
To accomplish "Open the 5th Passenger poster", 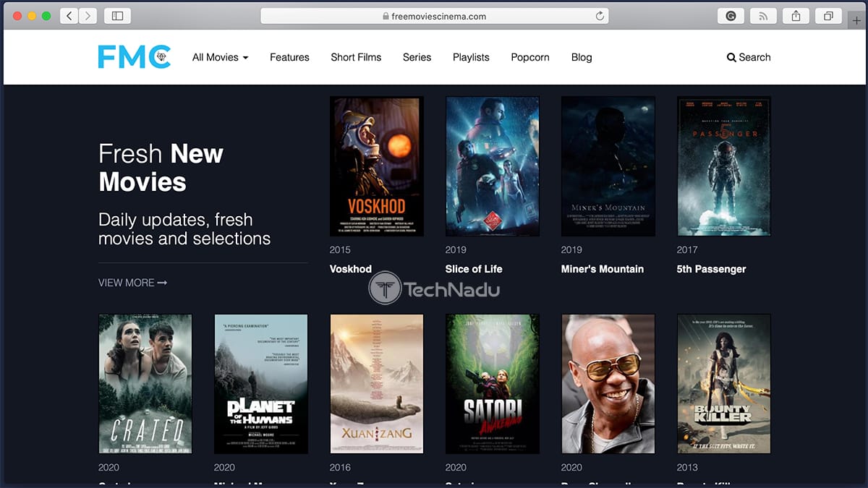I will pos(724,166).
